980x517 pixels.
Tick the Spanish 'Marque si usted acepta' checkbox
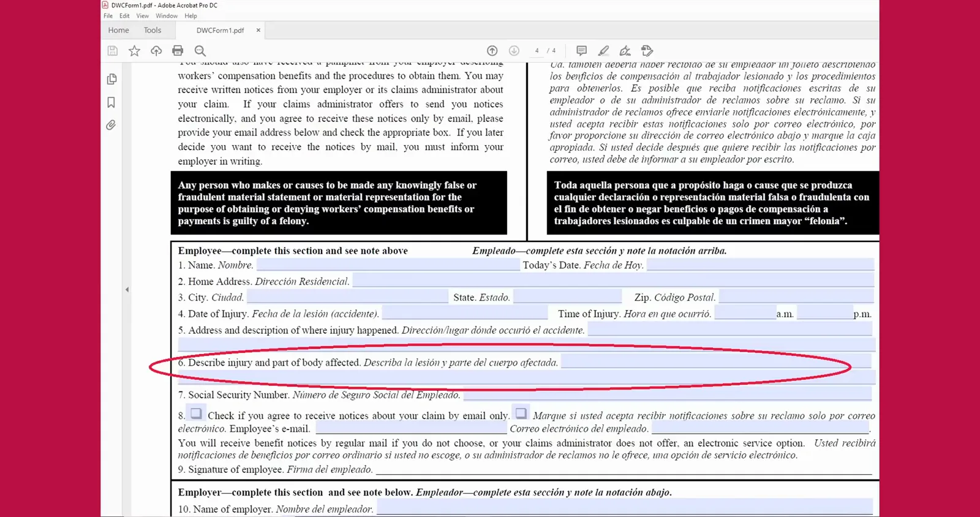tap(521, 413)
